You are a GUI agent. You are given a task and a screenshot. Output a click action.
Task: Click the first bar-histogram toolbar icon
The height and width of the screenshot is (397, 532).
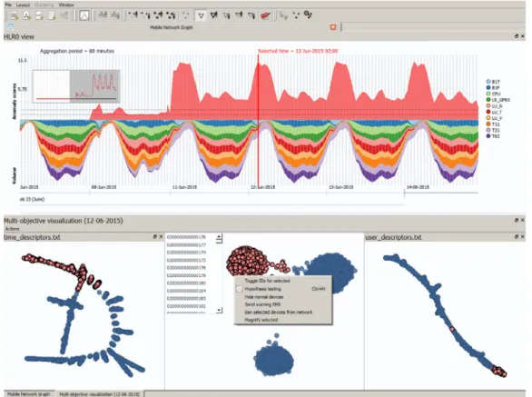point(103,15)
